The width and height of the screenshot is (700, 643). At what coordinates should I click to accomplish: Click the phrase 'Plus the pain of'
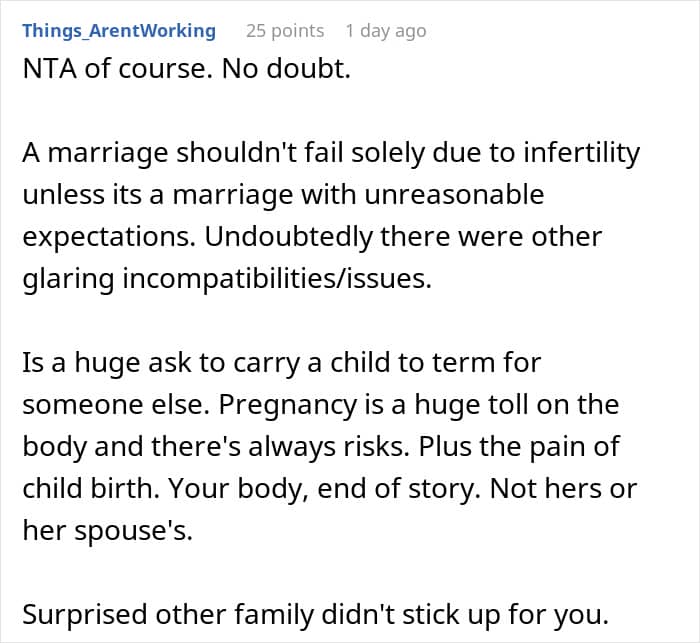(519, 447)
